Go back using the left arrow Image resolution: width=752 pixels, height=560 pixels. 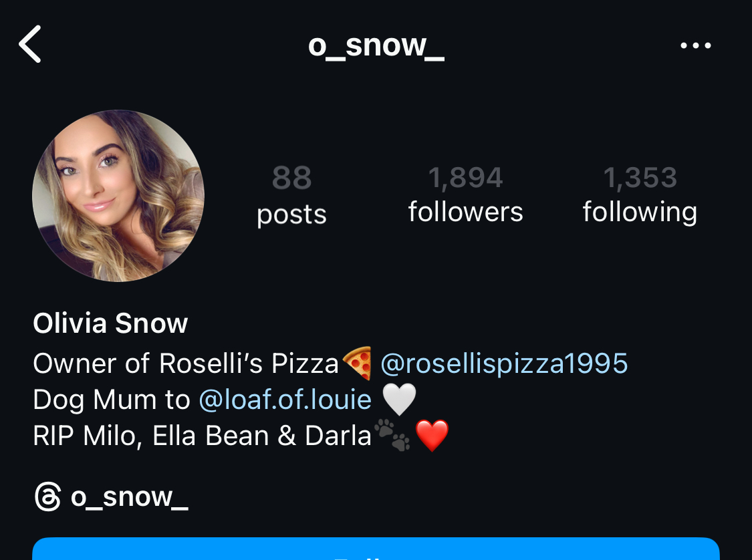(x=29, y=44)
